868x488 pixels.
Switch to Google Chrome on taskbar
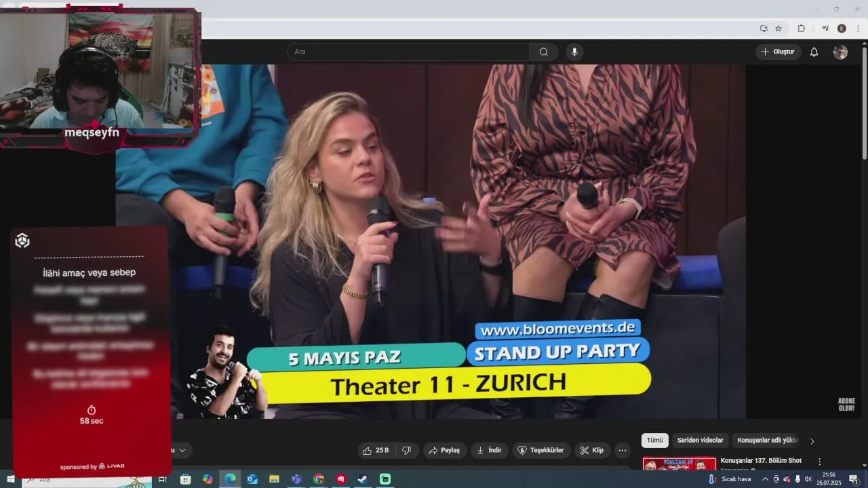point(319,479)
